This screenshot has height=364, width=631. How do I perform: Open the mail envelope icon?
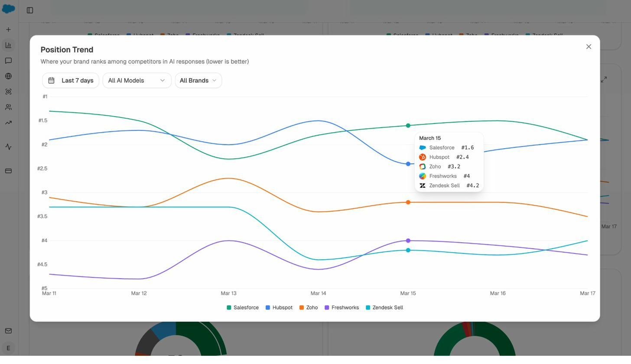click(x=8, y=331)
